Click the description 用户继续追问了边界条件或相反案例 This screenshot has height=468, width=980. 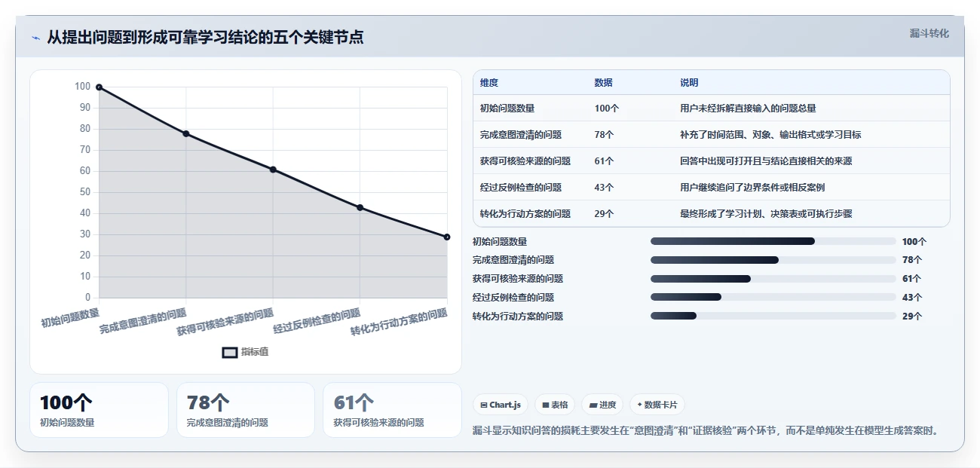coord(752,188)
